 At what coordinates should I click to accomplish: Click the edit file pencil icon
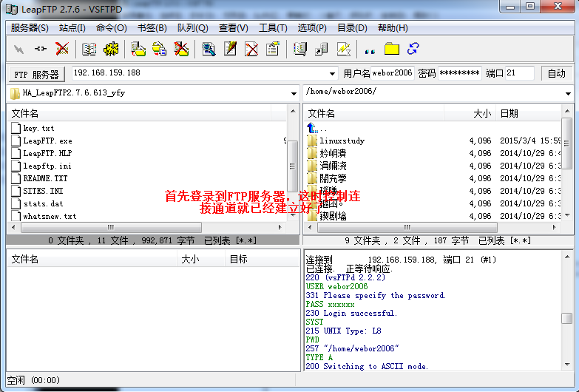click(230, 49)
